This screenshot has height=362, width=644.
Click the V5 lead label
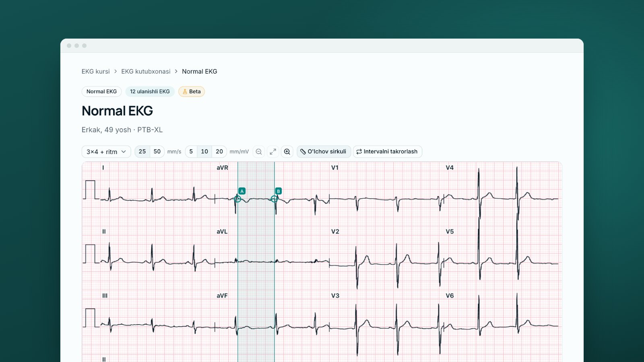coord(450,232)
